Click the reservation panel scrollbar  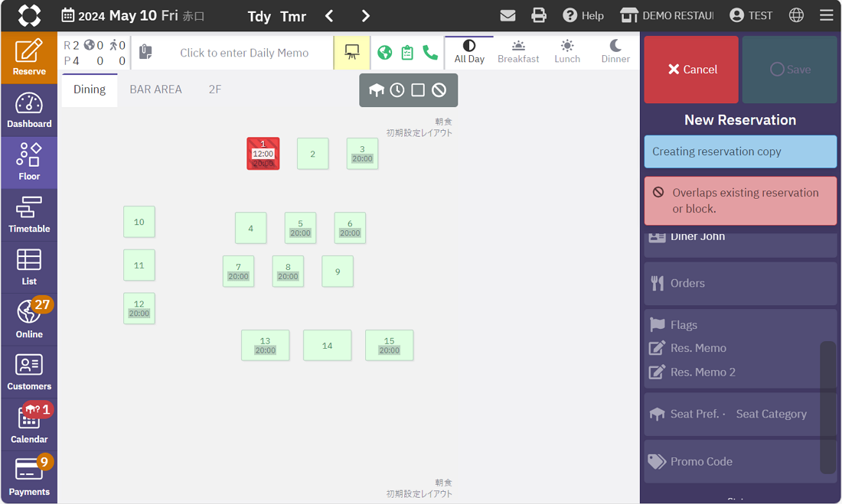click(827, 405)
